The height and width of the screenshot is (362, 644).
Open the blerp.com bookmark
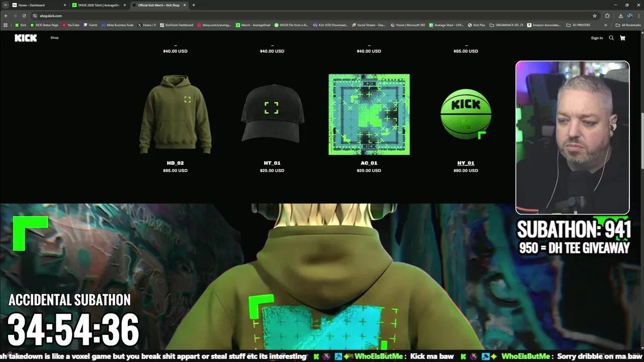pyautogui.click(x=214, y=25)
